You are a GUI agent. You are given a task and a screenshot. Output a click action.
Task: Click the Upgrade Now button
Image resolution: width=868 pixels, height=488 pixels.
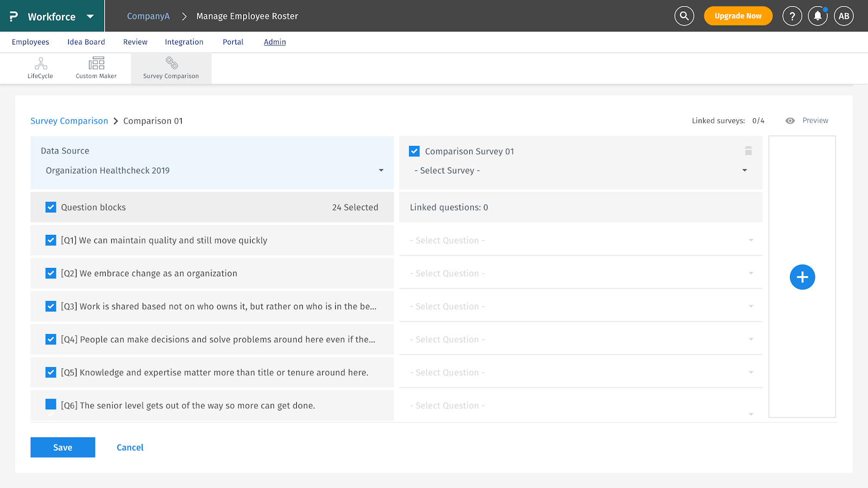(x=738, y=16)
